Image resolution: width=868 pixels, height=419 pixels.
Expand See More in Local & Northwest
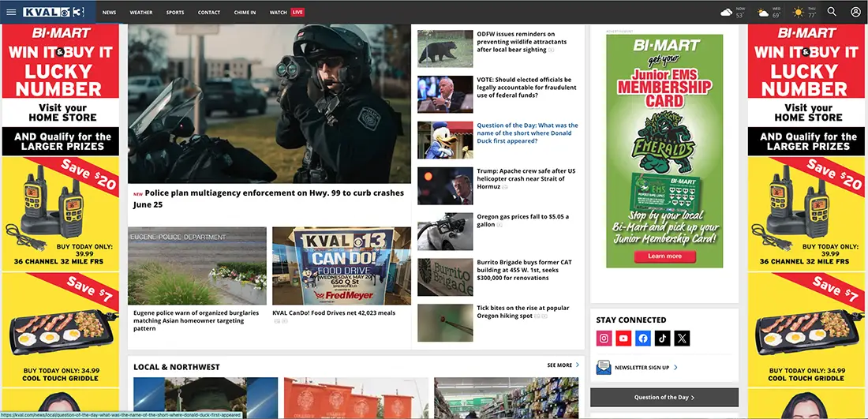pos(563,365)
